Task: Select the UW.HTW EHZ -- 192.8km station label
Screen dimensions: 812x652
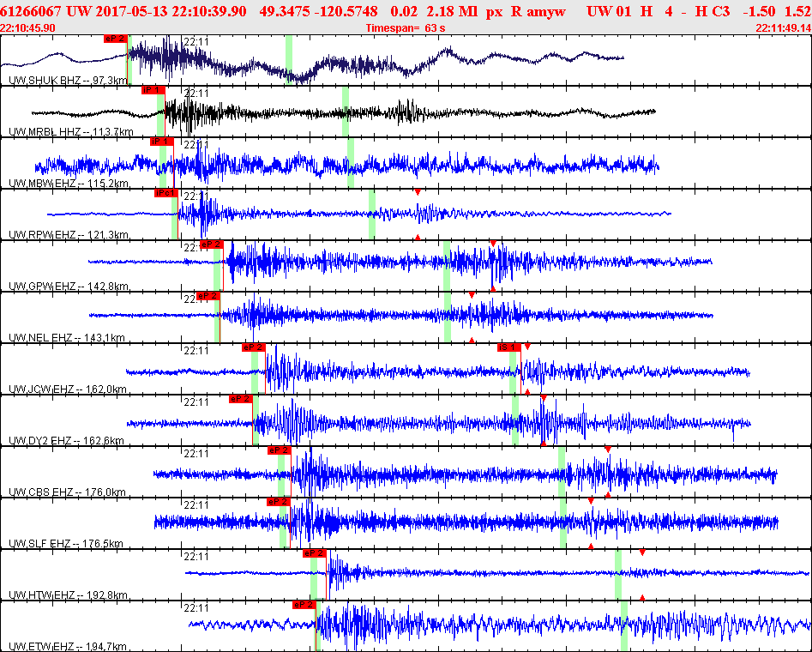Action: tap(69, 595)
